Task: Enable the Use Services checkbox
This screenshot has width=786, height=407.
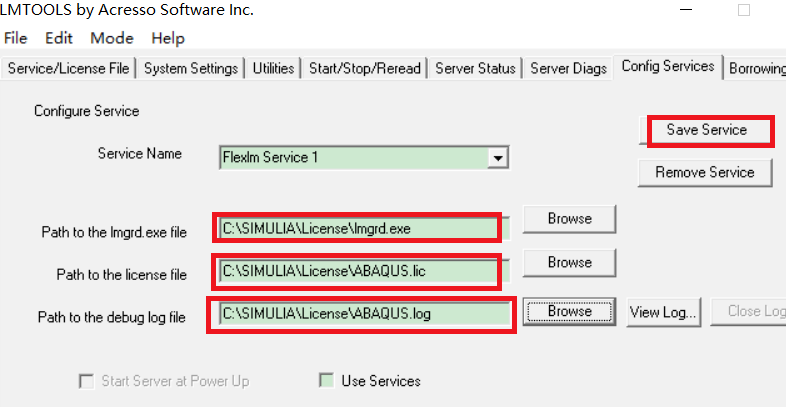Action: click(x=326, y=381)
